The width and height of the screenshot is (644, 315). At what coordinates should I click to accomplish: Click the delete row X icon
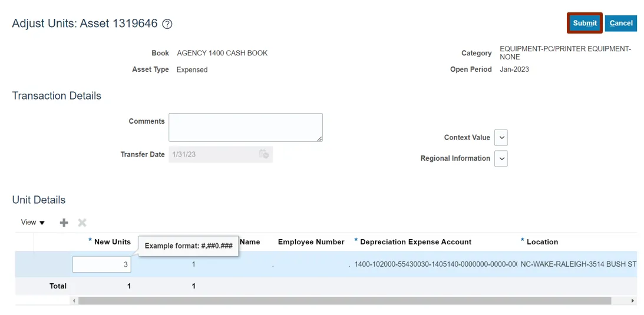tap(82, 223)
